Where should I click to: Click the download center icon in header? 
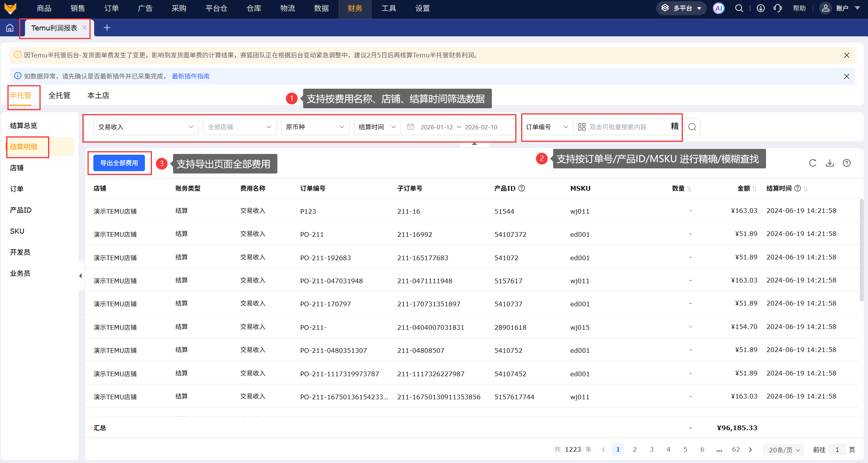761,8
